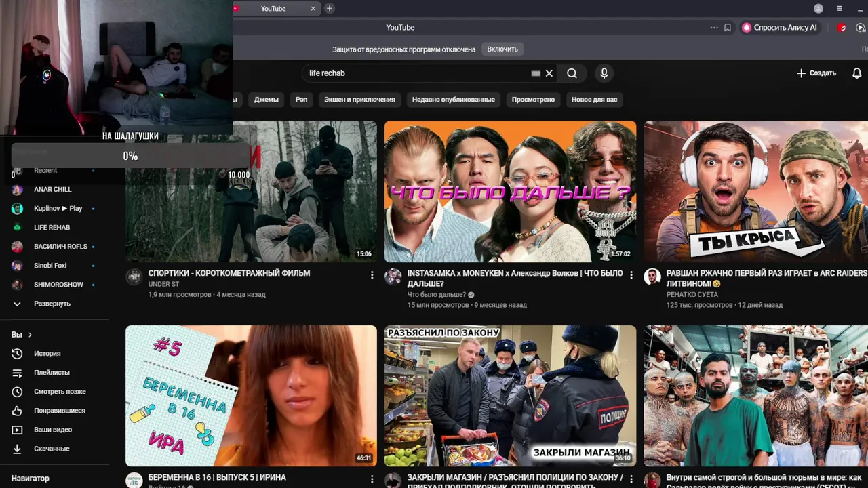868x488 pixels.
Task: Open ANAR CHILL subscription channel
Action: [x=54, y=190]
